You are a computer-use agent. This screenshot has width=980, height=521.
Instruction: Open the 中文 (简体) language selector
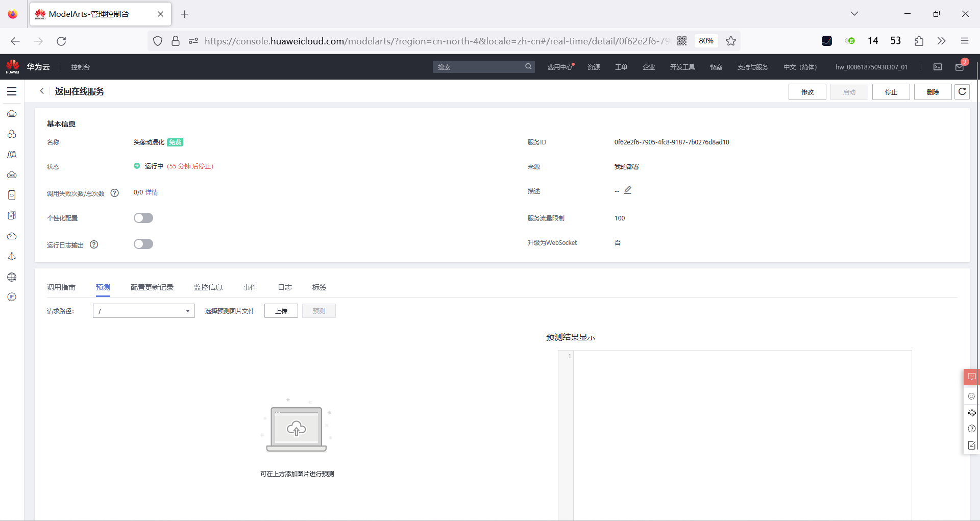(800, 67)
